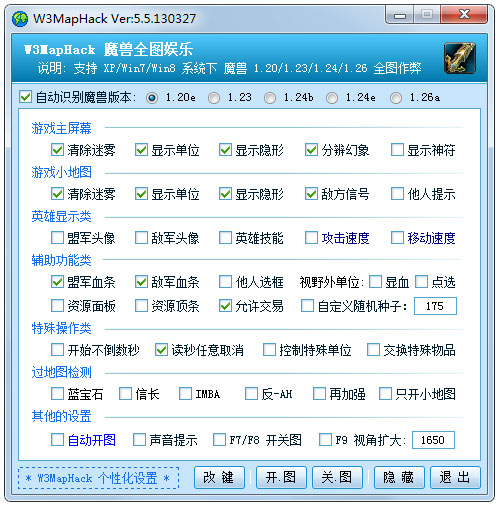Enable 开始不倒数秒 checkbox

coord(57,350)
